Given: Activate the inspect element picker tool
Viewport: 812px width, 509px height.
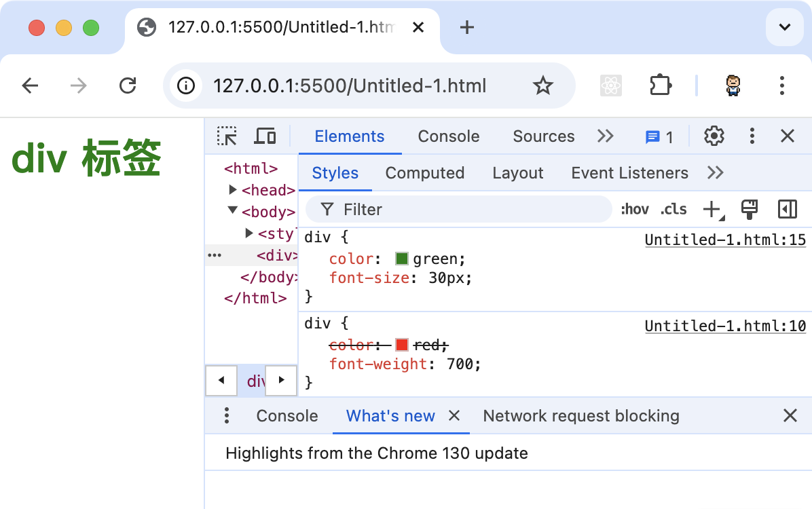Looking at the screenshot, I should (x=227, y=136).
